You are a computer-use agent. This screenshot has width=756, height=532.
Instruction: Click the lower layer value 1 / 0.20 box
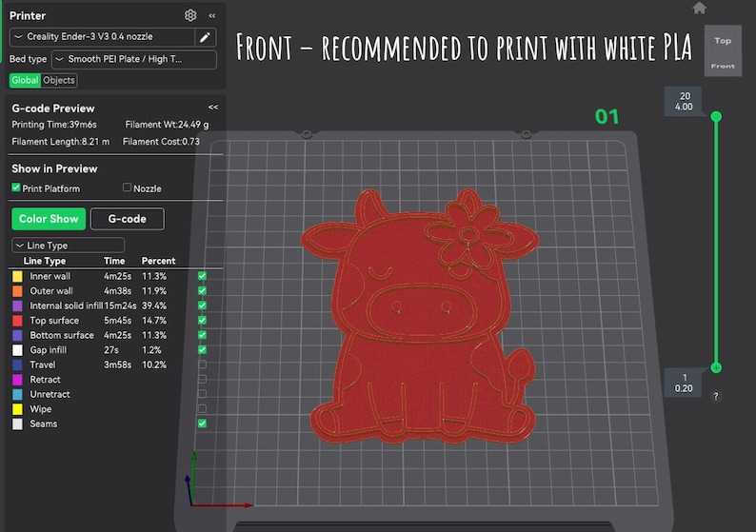[x=684, y=383]
